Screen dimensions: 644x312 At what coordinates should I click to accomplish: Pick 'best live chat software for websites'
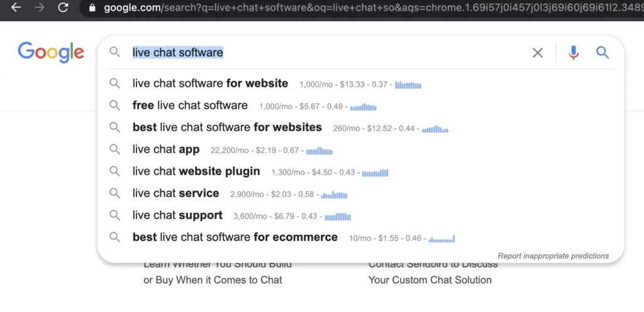(x=227, y=128)
